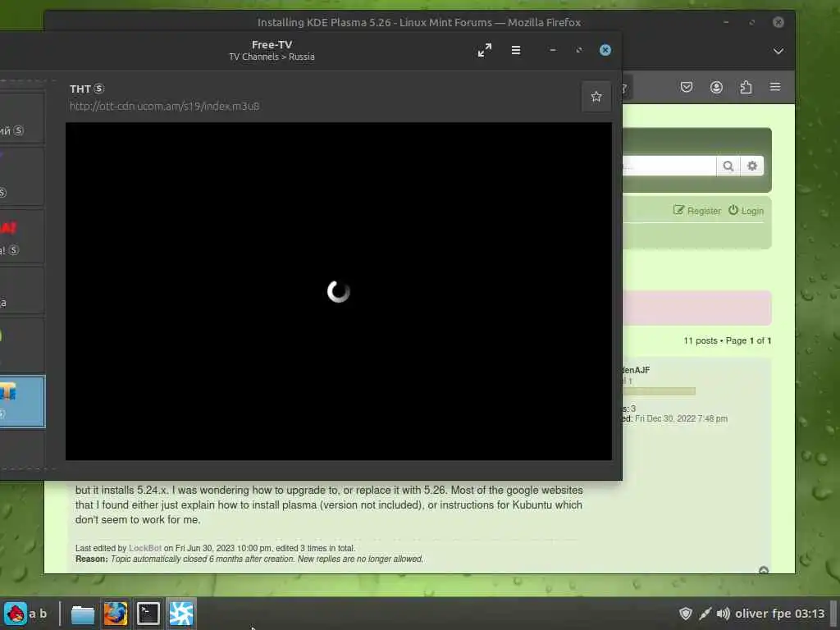
Task: Click the black video player area
Action: coord(339,291)
